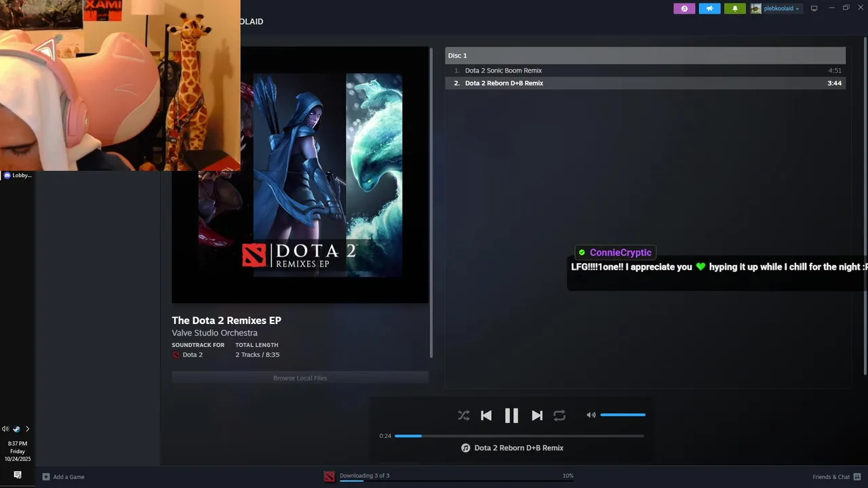The image size is (868, 488).
Task: Open the green notifications bell button
Action: coord(734,9)
